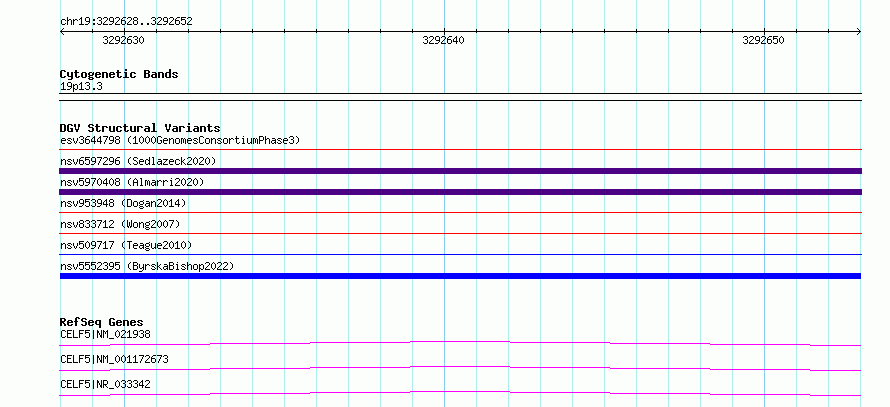Click the right arrowhead of the ruler
The width and height of the screenshot is (890, 407).
pos(859,32)
